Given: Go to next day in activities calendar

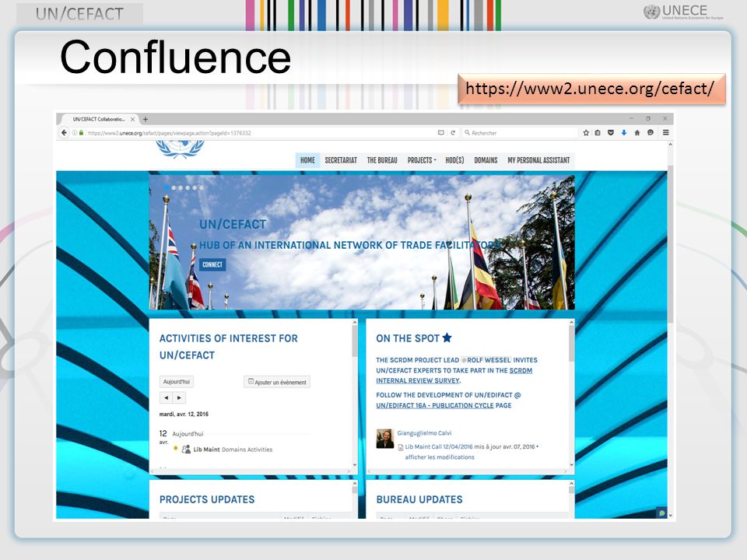Looking at the screenshot, I should tap(179, 397).
